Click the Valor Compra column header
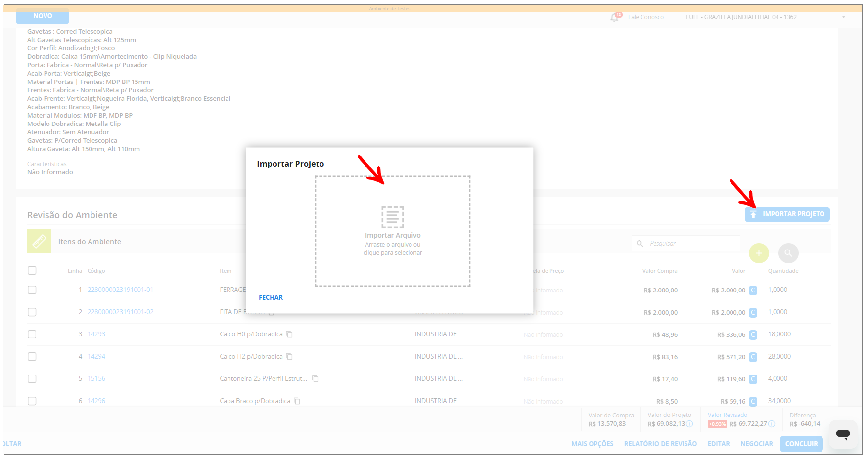This screenshot has width=868, height=458. (660, 271)
